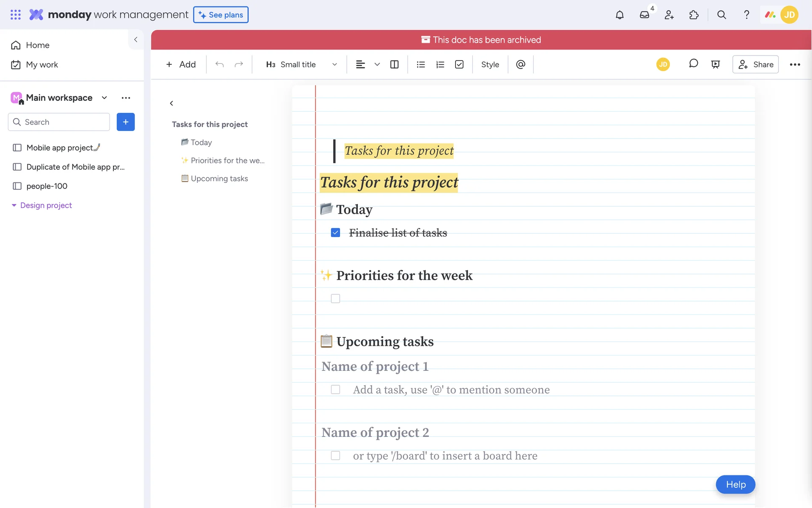This screenshot has height=508, width=812.
Task: Click the workspace Search field
Action: click(x=59, y=122)
